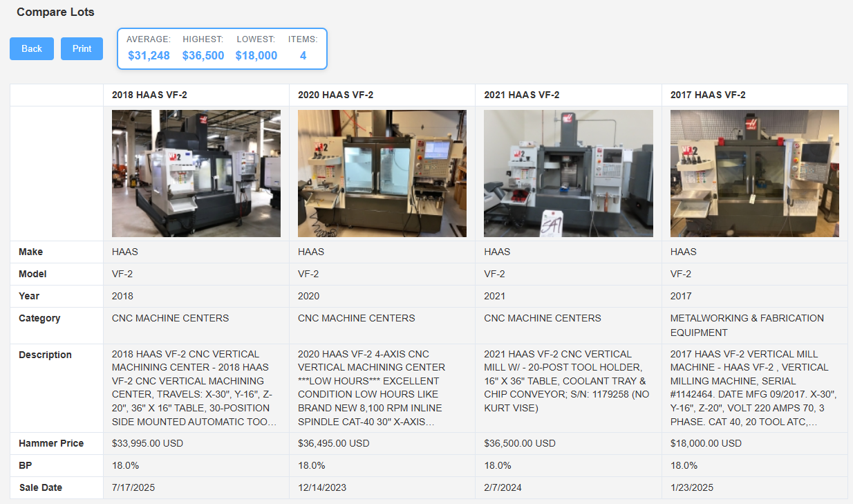The height and width of the screenshot is (504, 853).
Task: Click the year value 2017
Action: (681, 296)
